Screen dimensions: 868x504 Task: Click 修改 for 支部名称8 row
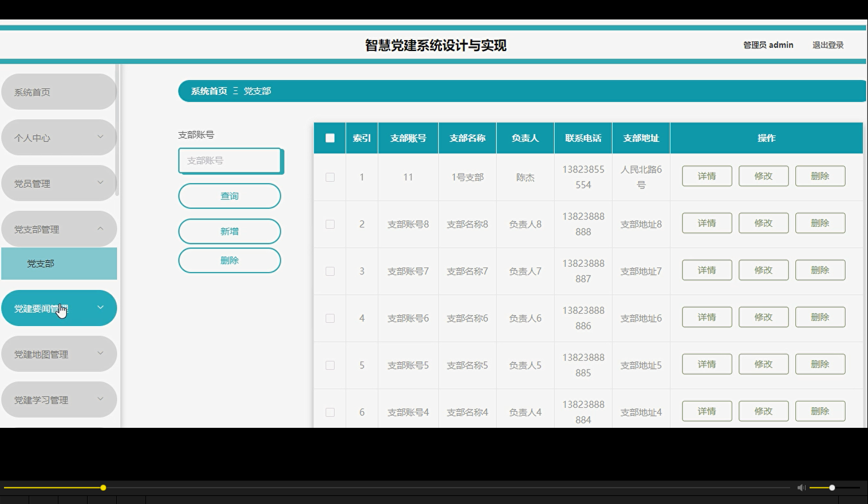point(763,223)
